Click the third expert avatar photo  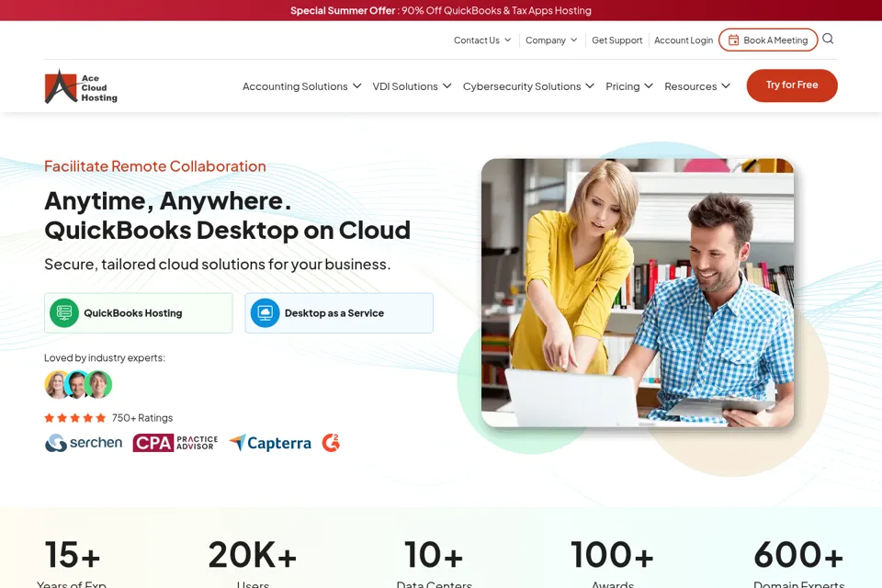(99, 384)
